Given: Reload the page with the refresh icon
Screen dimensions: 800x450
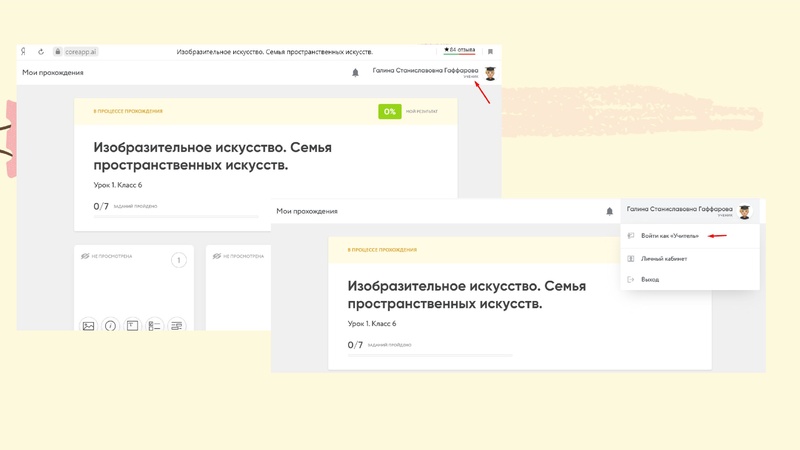Looking at the screenshot, I should (41, 52).
